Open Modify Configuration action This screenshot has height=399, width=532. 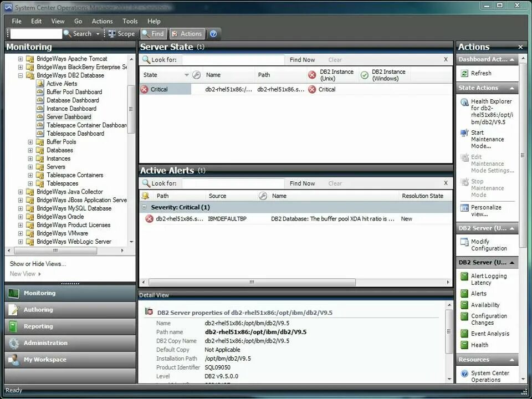pos(483,244)
